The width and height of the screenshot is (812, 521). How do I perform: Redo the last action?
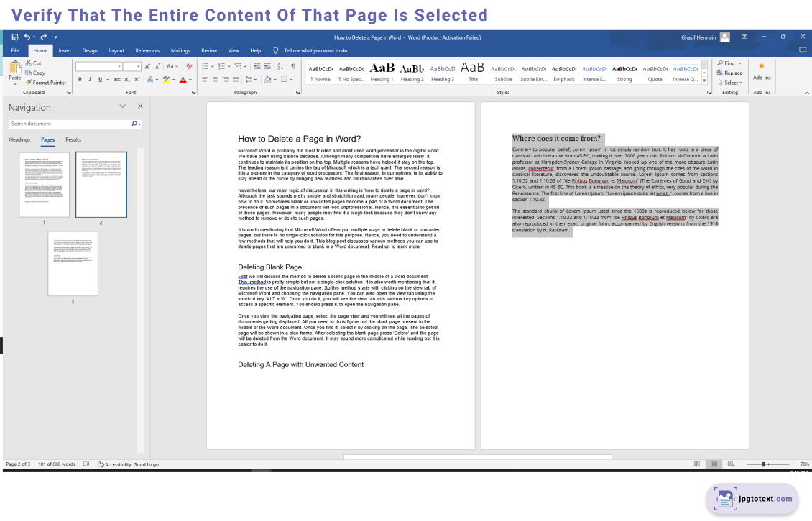coord(44,37)
